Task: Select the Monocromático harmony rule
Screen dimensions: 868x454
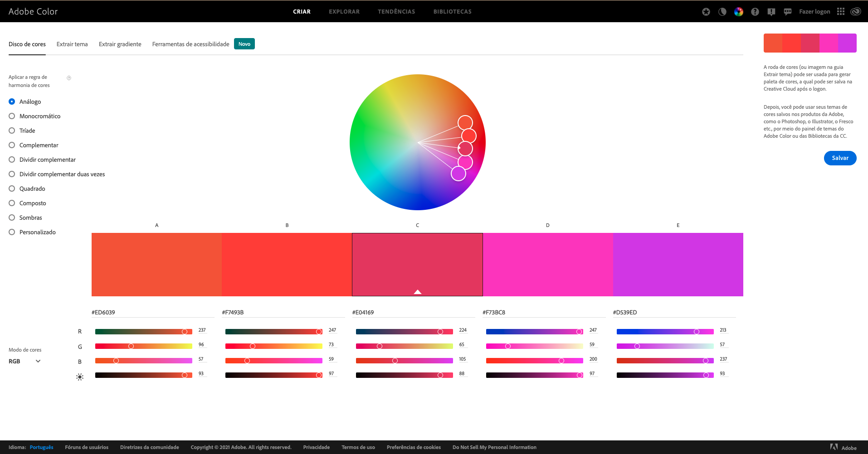Action: pos(11,116)
